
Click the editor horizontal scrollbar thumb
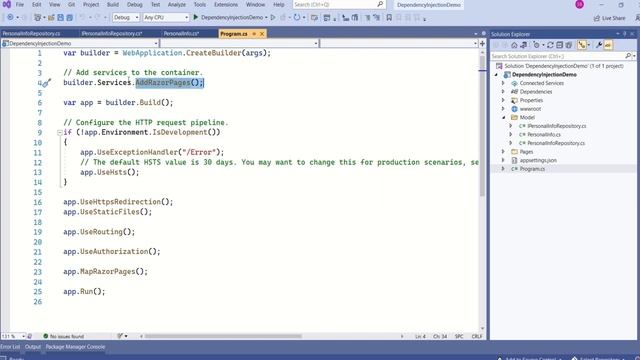coord(223,336)
